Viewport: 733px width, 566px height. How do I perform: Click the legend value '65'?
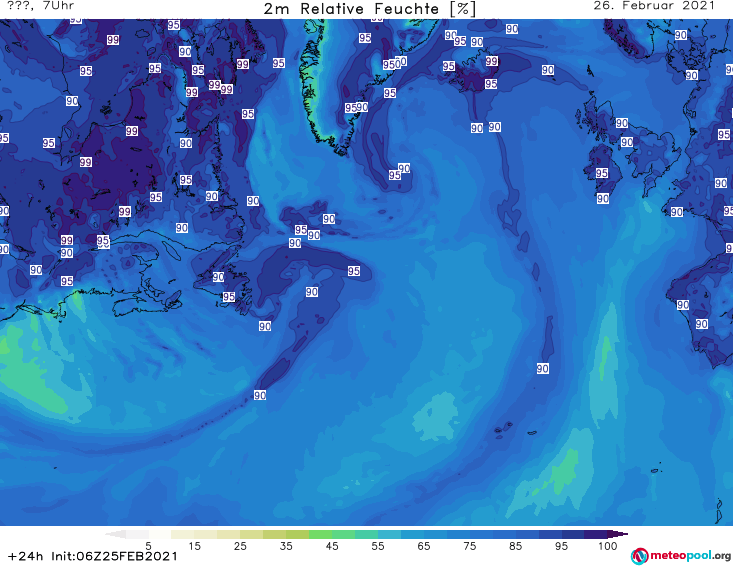pos(424,546)
